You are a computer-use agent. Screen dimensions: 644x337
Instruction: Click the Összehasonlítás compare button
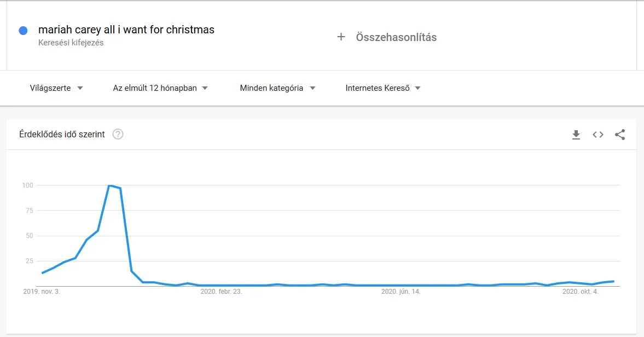(396, 37)
